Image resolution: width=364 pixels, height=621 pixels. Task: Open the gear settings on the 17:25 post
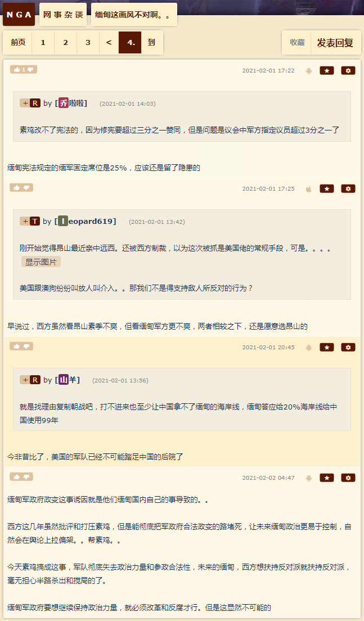(348, 188)
